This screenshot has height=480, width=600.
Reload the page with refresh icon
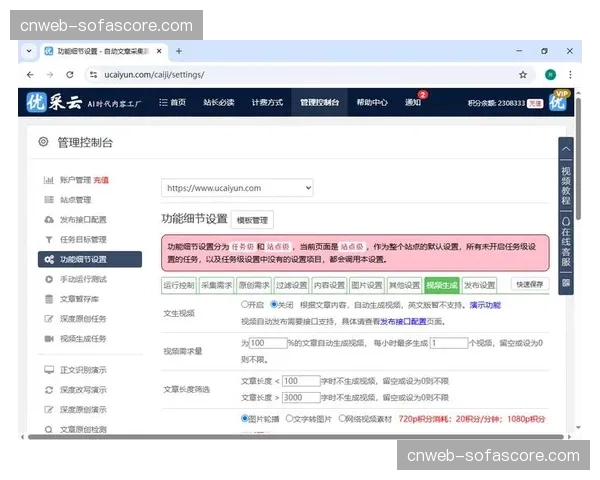pyautogui.click(x=70, y=75)
